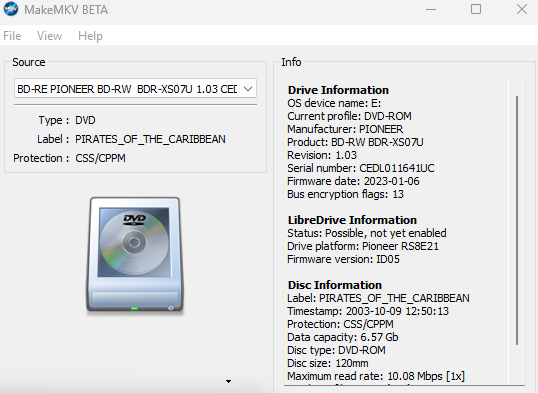Image resolution: width=538 pixels, height=393 pixels.
Task: Open the Help menu
Action: (x=90, y=36)
